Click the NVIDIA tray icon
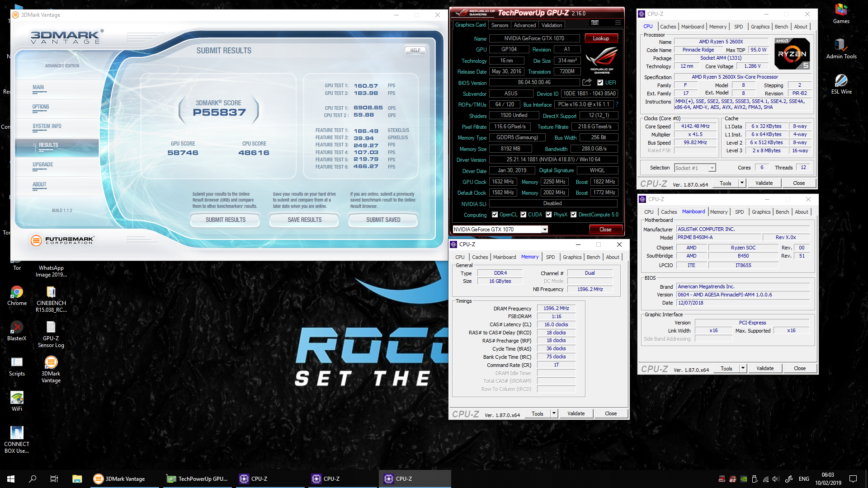The image size is (868, 488). point(744,479)
